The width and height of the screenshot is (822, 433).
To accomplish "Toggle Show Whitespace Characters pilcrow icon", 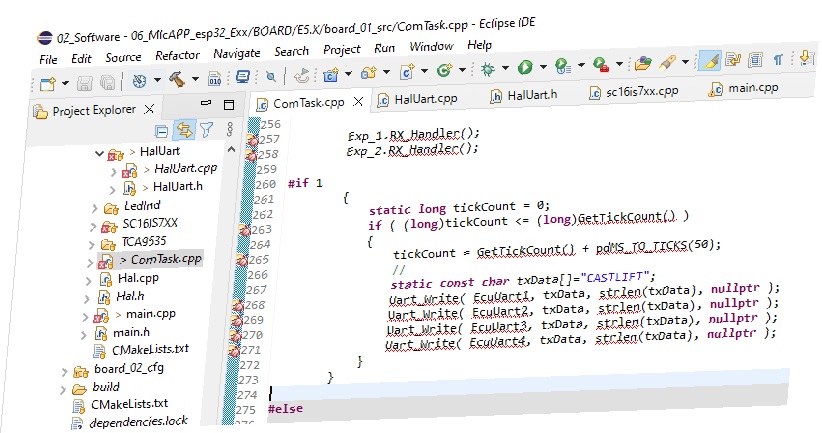I will point(778,59).
